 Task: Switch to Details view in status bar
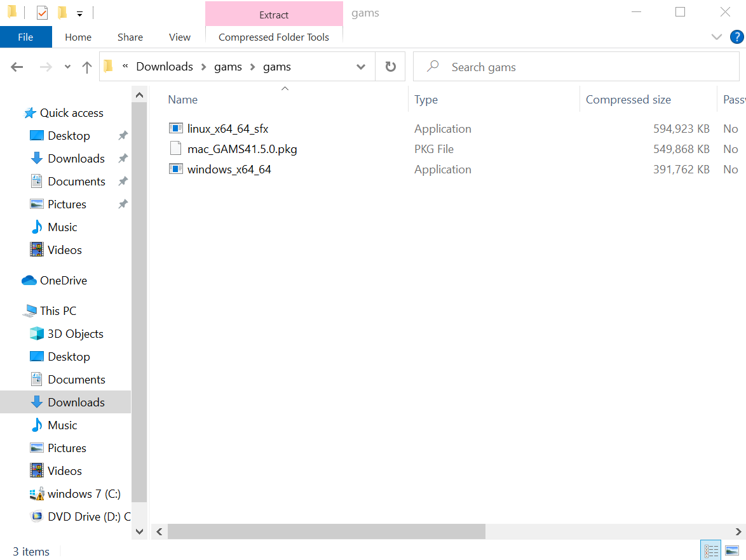click(x=711, y=550)
